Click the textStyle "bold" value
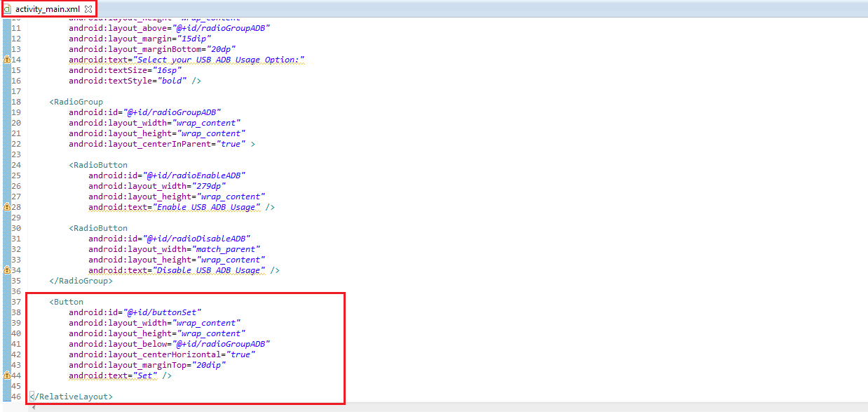This screenshot has width=868, height=412. 172,81
